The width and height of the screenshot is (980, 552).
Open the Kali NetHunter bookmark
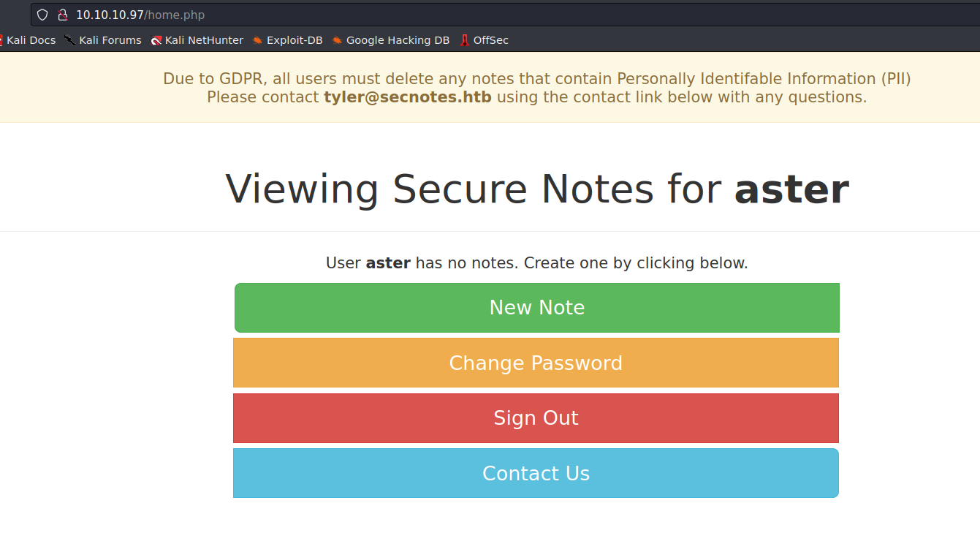(197, 40)
